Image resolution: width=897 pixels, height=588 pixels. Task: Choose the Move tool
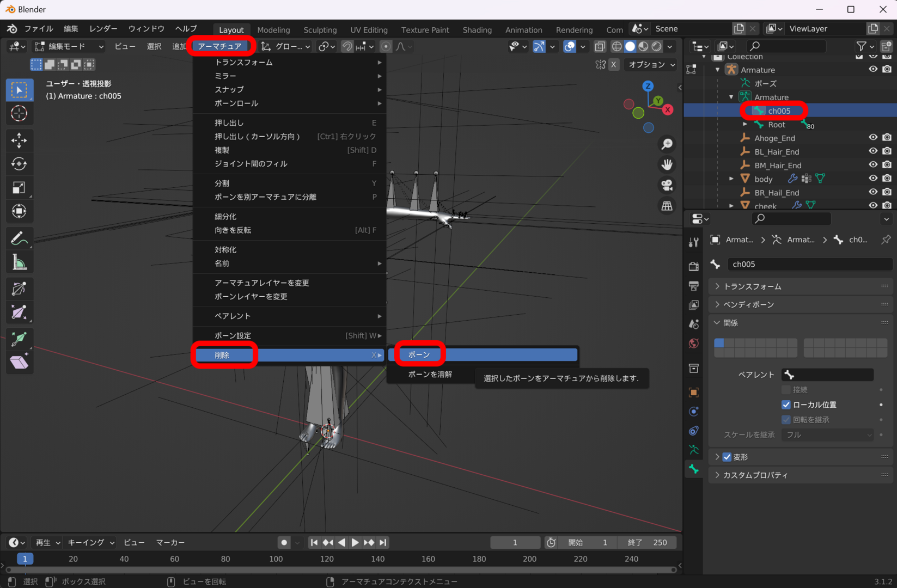pyautogui.click(x=19, y=140)
